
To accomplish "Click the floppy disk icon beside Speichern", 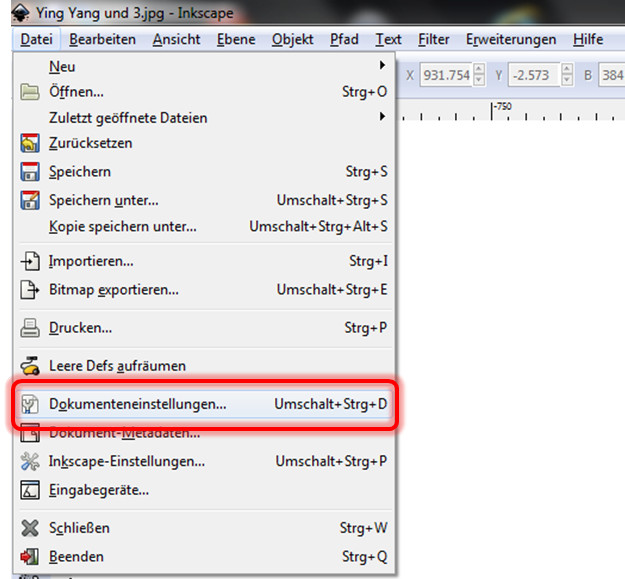I will pos(30,172).
